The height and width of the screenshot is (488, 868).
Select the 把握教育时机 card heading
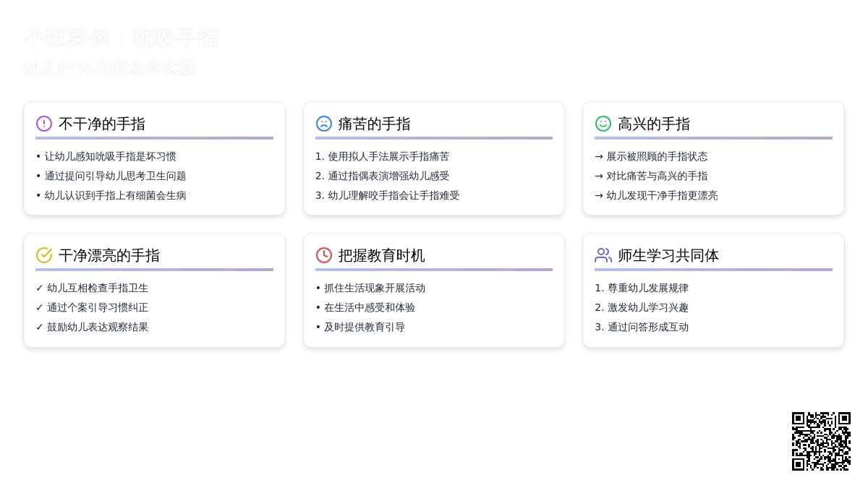click(x=381, y=256)
